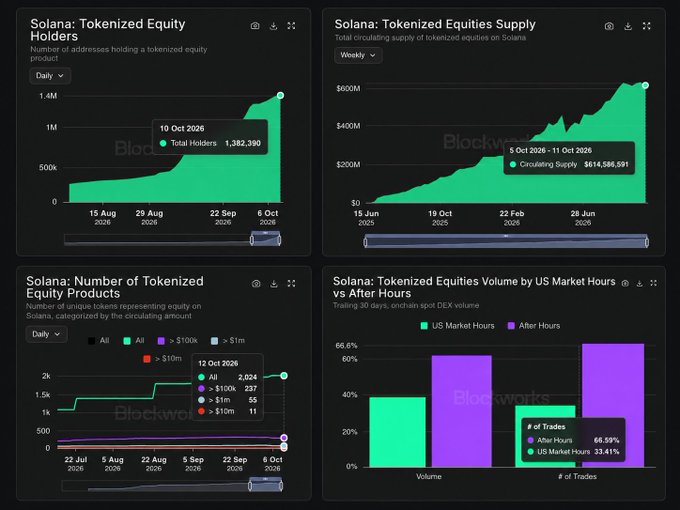Toggle After Hours legend series
This screenshot has height=510, width=680.
pos(534,326)
